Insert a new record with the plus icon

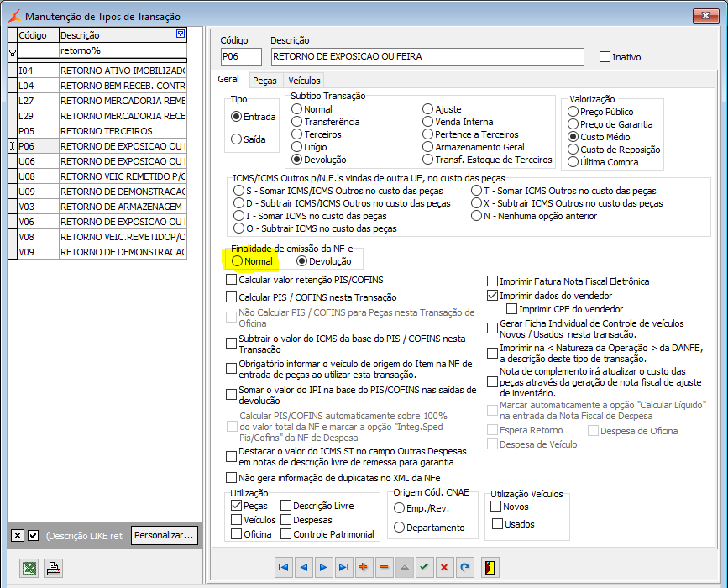(x=364, y=567)
